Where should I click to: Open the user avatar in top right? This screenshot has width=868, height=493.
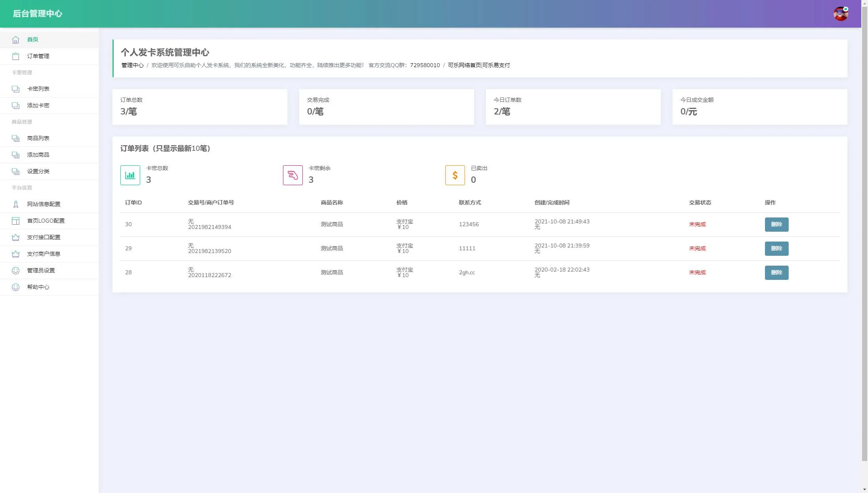pyautogui.click(x=840, y=14)
